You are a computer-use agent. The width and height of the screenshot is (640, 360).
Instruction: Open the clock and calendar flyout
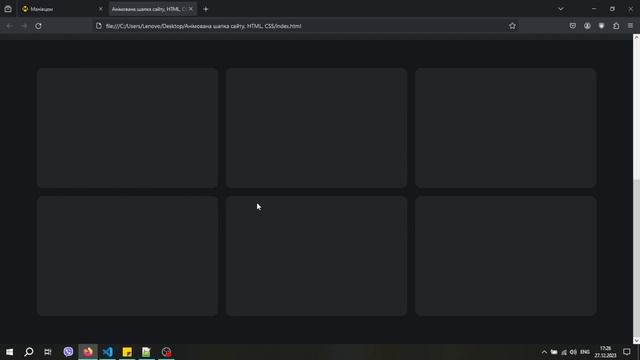605,352
